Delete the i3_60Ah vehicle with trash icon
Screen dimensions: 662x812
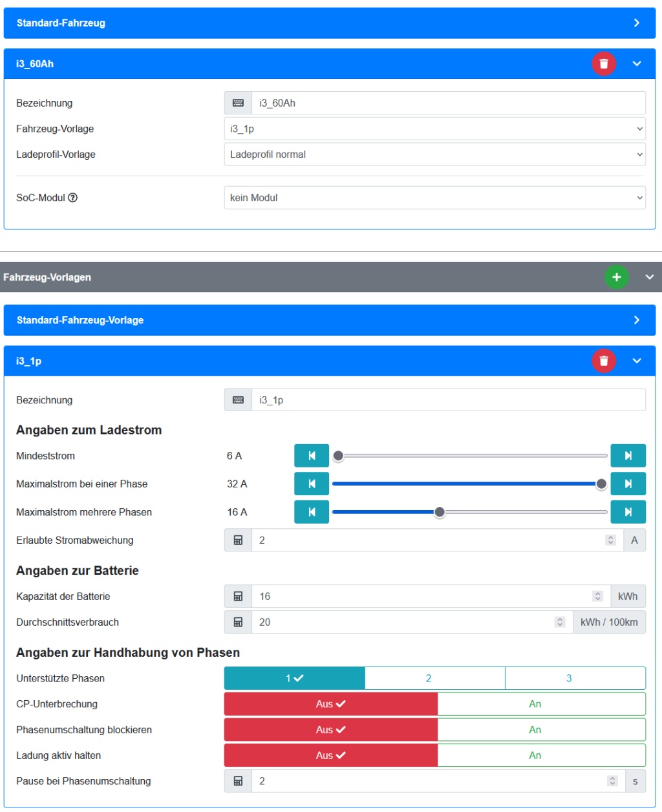[604, 64]
